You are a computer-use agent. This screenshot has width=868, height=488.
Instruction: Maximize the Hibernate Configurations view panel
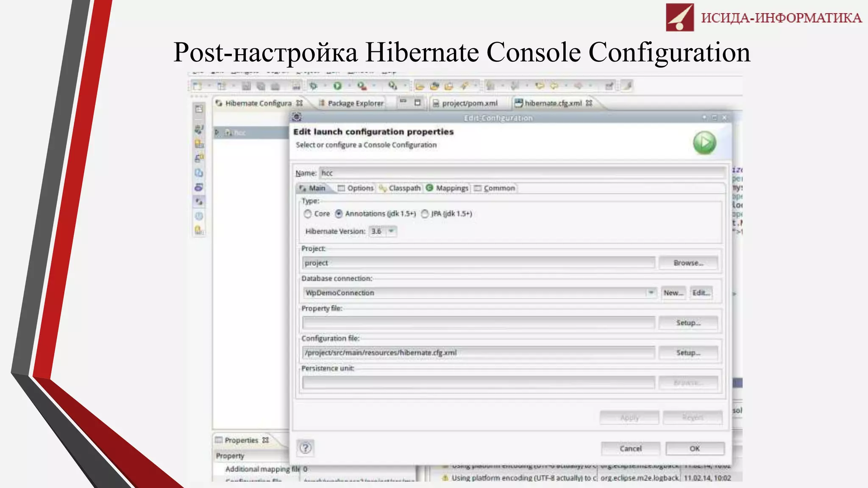(x=417, y=103)
